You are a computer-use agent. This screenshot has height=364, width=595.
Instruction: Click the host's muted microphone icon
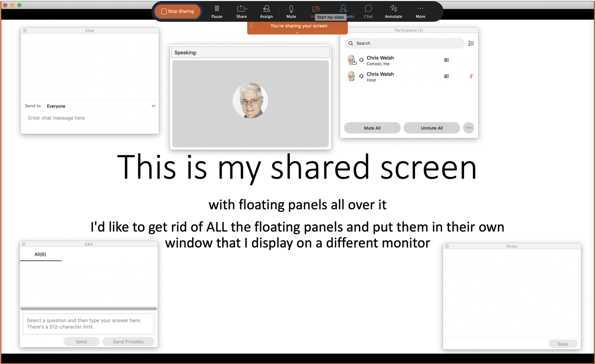(x=471, y=76)
